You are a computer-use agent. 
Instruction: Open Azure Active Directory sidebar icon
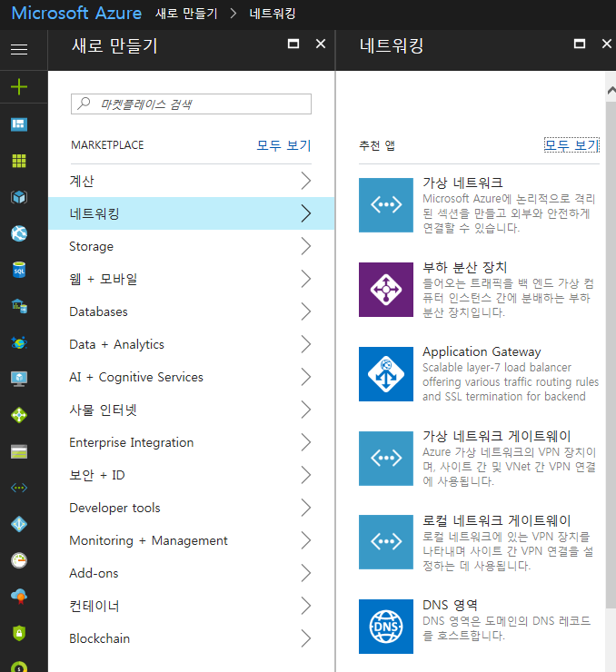click(x=19, y=524)
